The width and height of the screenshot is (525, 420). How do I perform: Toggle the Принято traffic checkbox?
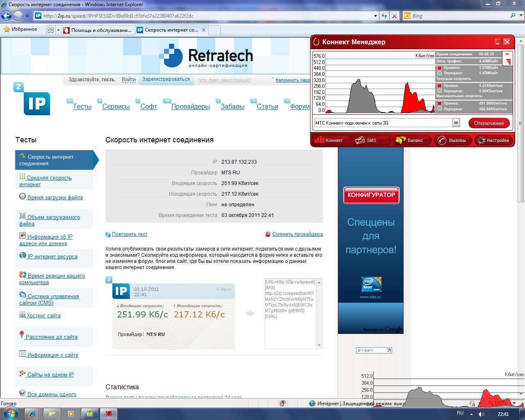(x=439, y=68)
